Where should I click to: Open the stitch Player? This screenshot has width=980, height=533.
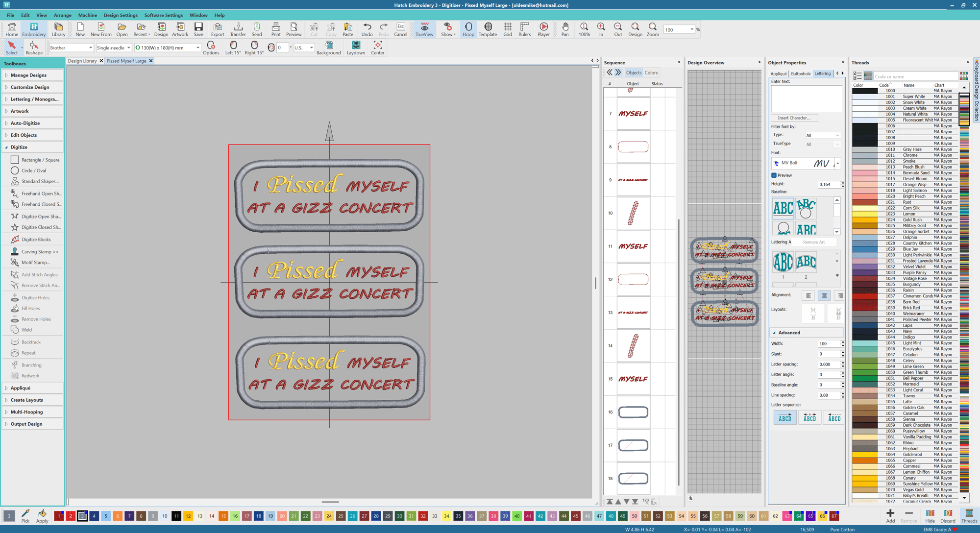[x=543, y=29]
